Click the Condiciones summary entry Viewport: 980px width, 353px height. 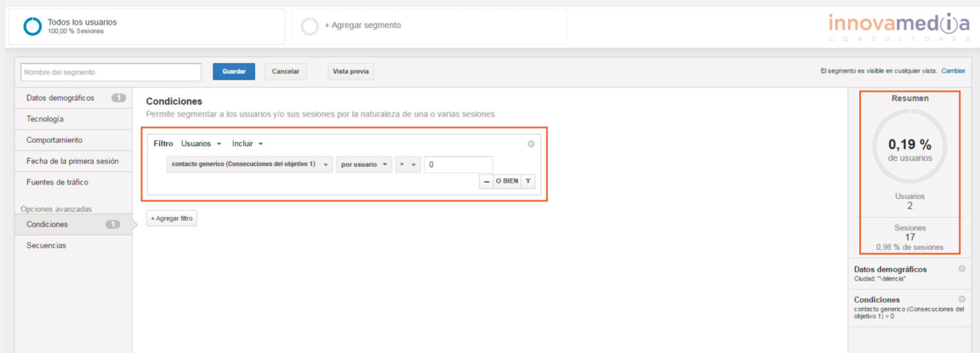(x=909, y=308)
